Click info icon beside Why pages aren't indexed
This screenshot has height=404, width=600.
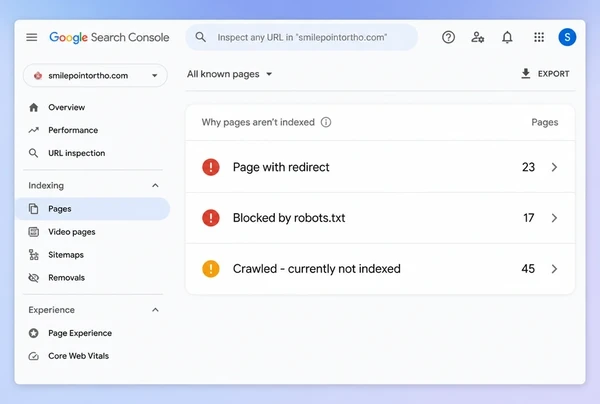tap(326, 122)
